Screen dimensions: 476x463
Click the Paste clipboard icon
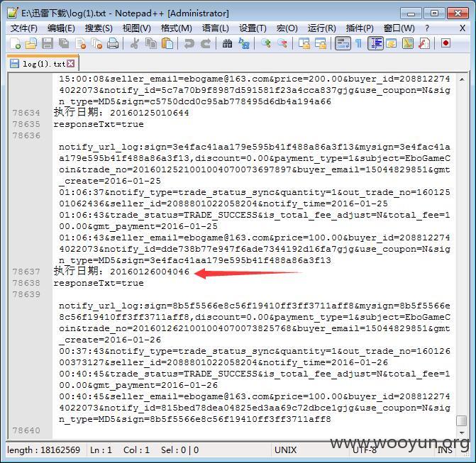pos(167,44)
